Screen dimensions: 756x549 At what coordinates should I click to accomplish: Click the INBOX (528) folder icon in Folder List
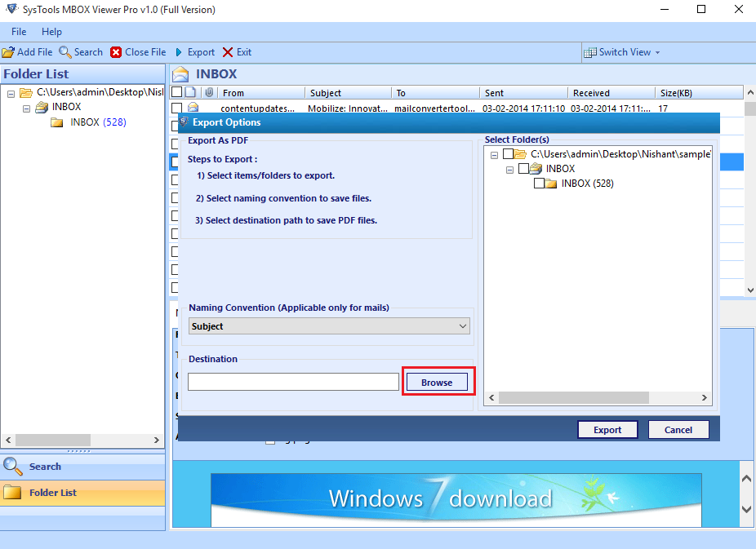[57, 122]
